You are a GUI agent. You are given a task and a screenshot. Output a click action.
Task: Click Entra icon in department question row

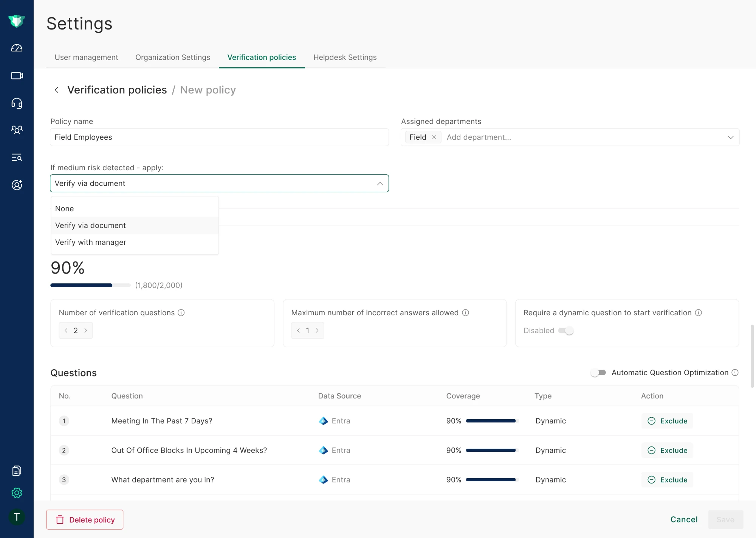click(x=323, y=480)
